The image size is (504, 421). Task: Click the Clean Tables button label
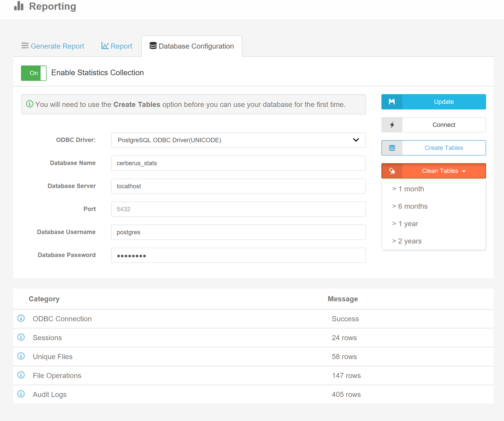(x=440, y=171)
